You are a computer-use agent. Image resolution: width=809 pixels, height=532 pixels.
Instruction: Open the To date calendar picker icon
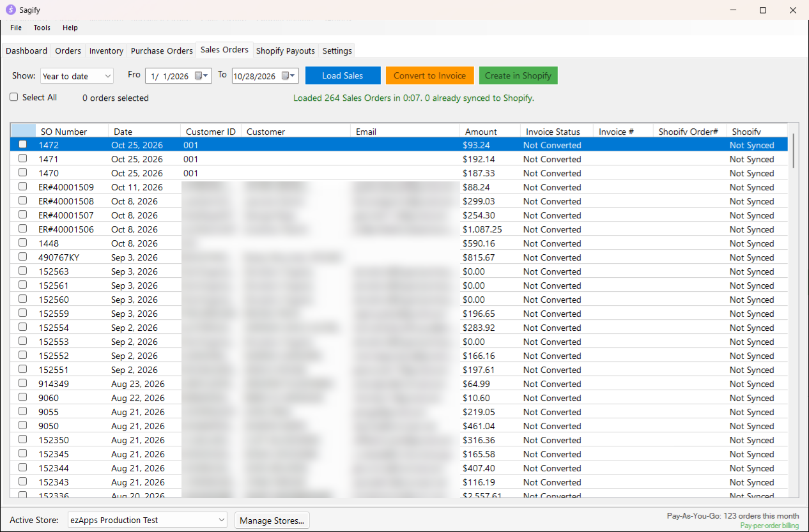tap(289, 75)
